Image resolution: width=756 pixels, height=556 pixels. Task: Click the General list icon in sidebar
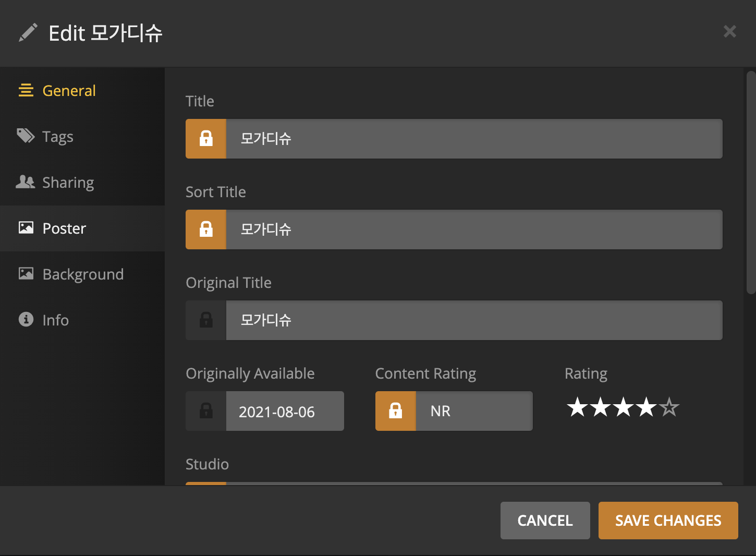(26, 91)
